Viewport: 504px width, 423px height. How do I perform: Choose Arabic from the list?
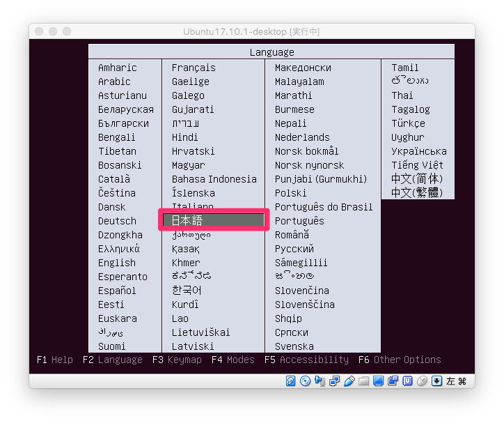(114, 82)
